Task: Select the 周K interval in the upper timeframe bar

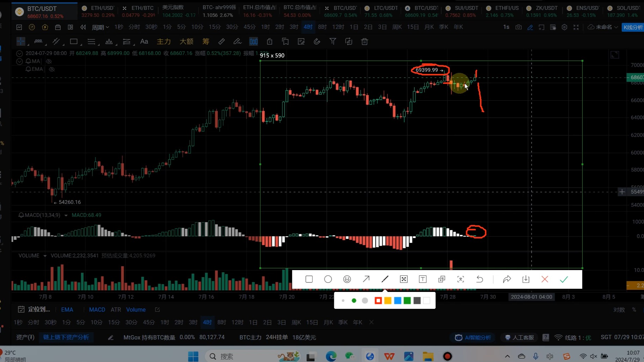Action: (397, 27)
